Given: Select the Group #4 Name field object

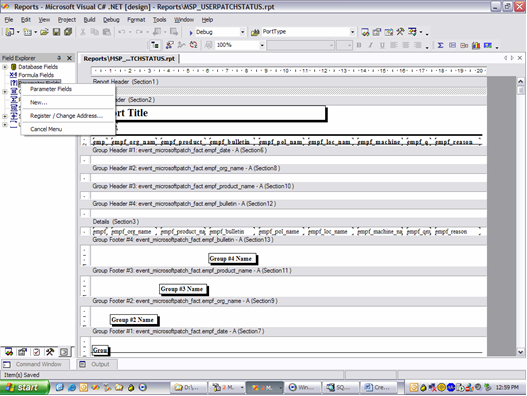Looking at the screenshot, I should pyautogui.click(x=232, y=259).
